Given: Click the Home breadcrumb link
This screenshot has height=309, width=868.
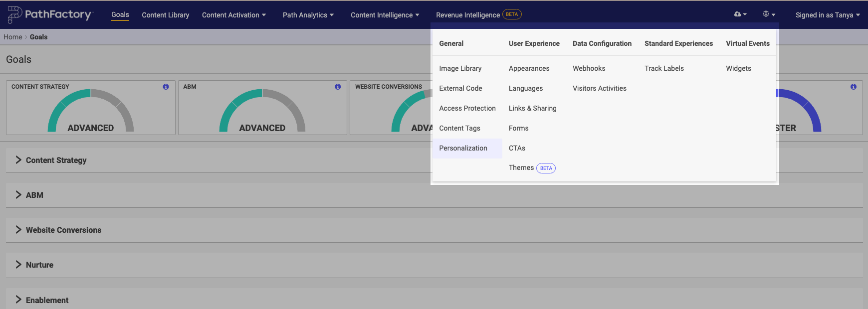Looking at the screenshot, I should click(x=13, y=37).
